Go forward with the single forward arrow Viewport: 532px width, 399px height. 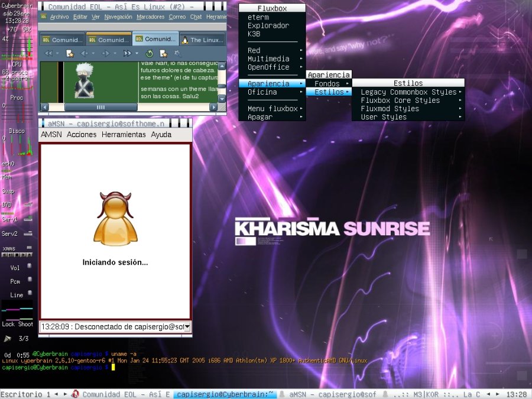tap(106, 53)
